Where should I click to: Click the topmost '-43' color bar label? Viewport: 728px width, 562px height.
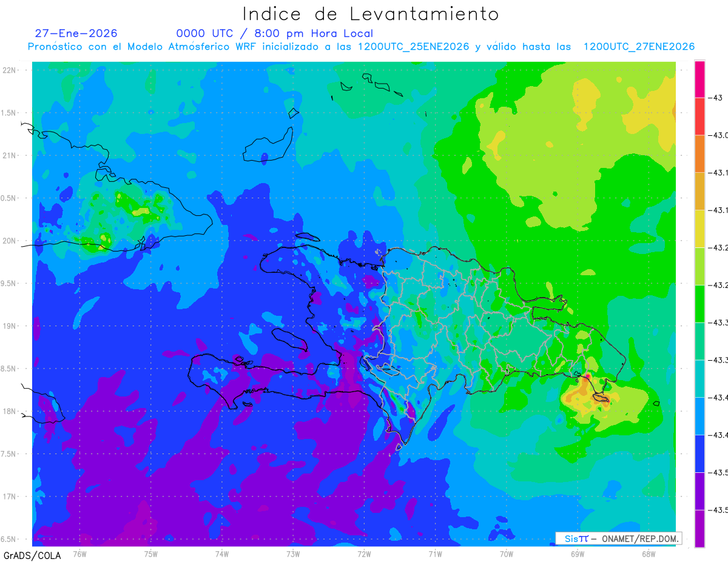pyautogui.click(x=715, y=98)
